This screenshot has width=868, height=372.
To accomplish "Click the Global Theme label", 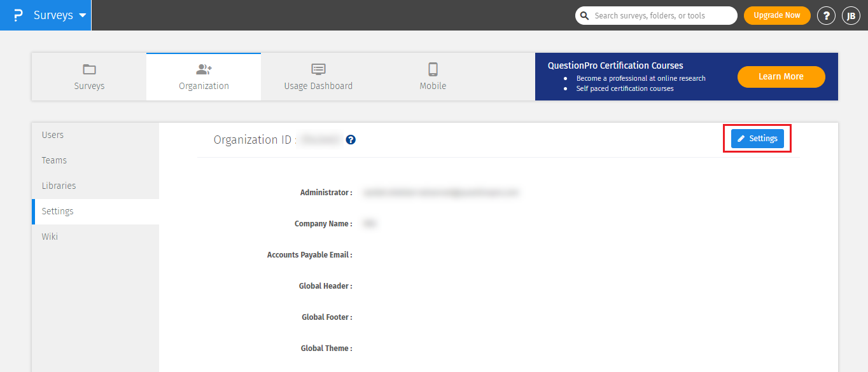I will (326, 348).
